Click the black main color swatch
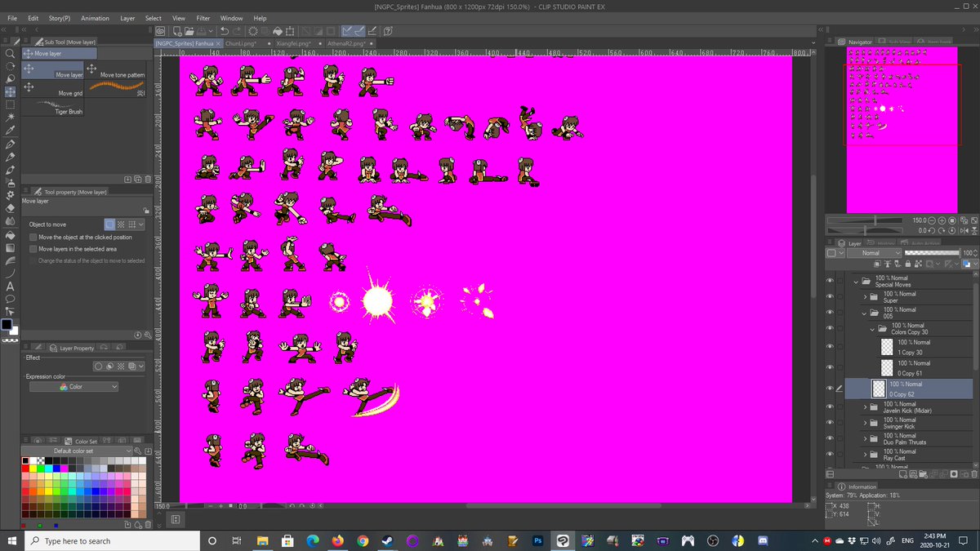 7,324
